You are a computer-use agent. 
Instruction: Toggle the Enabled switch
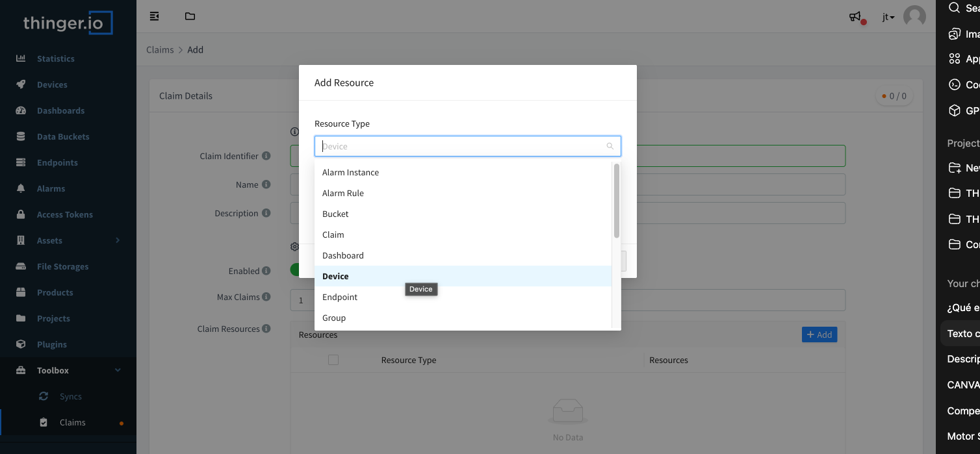tap(294, 270)
